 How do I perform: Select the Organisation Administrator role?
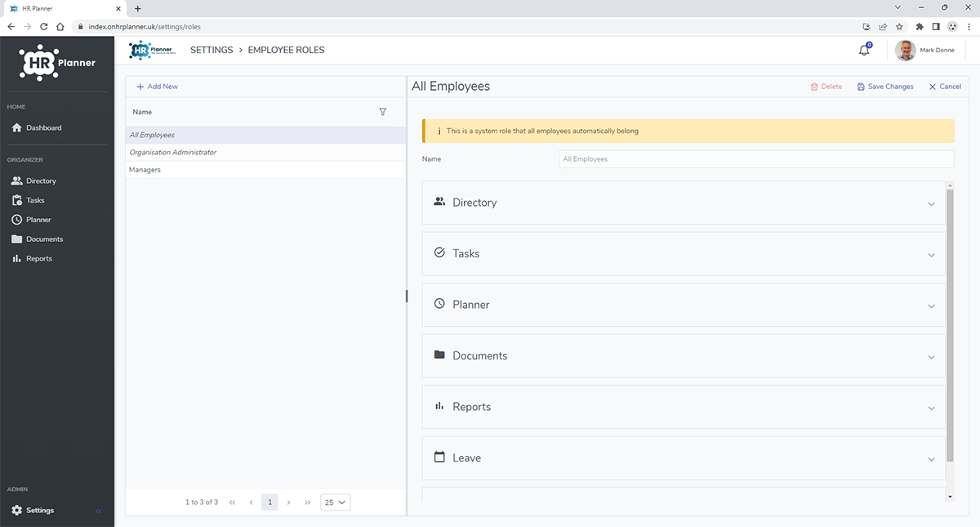tap(265, 153)
